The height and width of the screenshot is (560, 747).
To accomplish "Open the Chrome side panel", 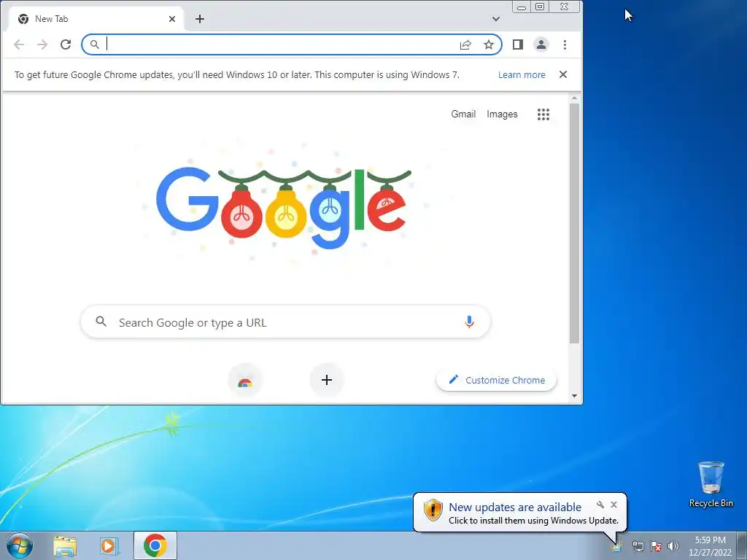I will [x=518, y=44].
